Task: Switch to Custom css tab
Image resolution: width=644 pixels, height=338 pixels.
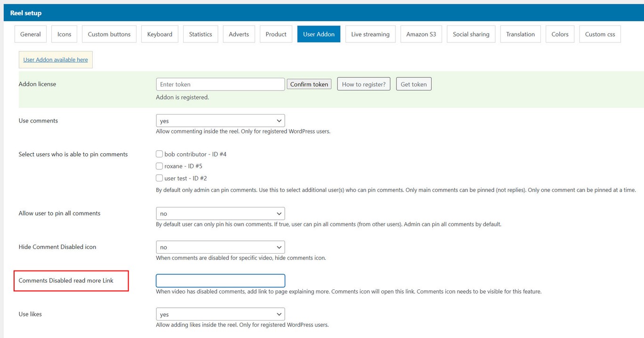Action: [600, 34]
